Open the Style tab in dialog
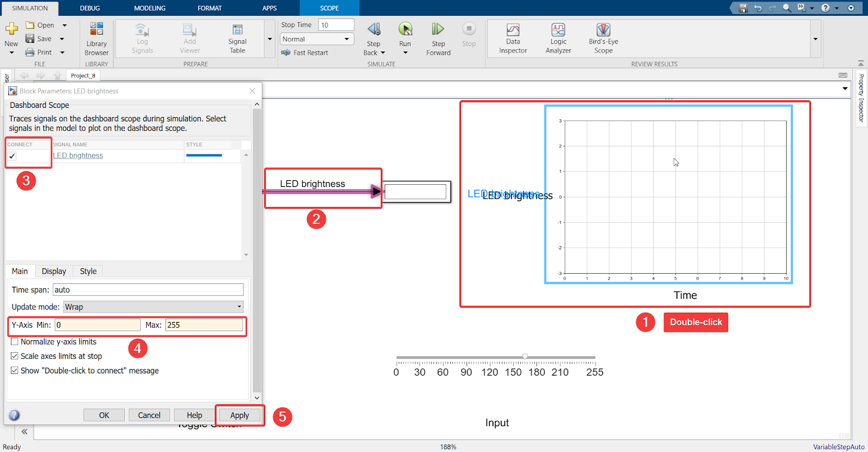This screenshot has width=868, height=452. click(x=88, y=271)
